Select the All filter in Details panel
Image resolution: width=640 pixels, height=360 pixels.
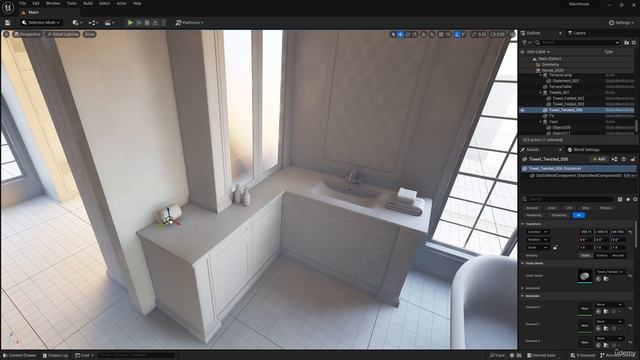(578, 215)
